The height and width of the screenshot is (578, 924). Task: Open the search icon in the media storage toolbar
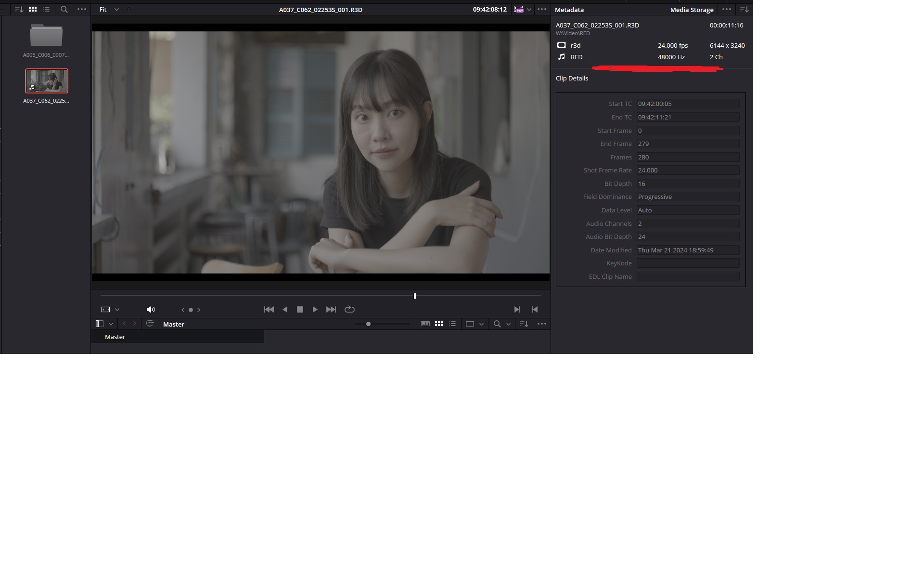click(x=64, y=9)
